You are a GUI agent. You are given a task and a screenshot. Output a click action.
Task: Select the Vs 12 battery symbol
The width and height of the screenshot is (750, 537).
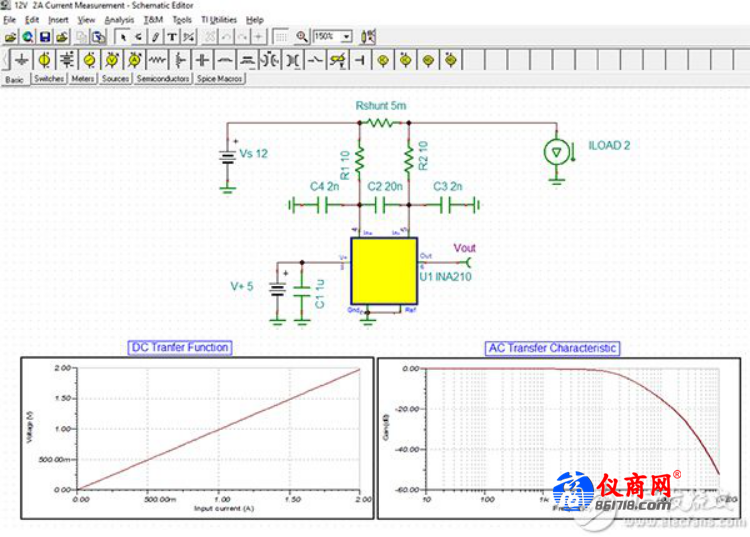228,157
